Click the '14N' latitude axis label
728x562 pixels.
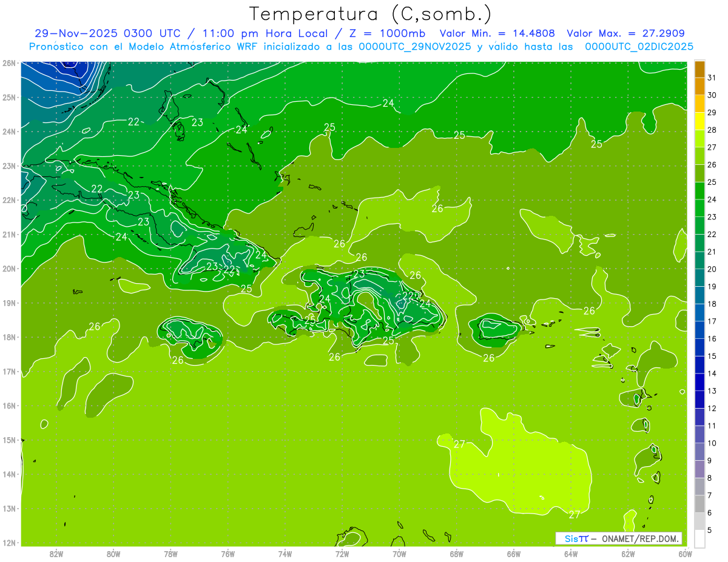pos(9,474)
